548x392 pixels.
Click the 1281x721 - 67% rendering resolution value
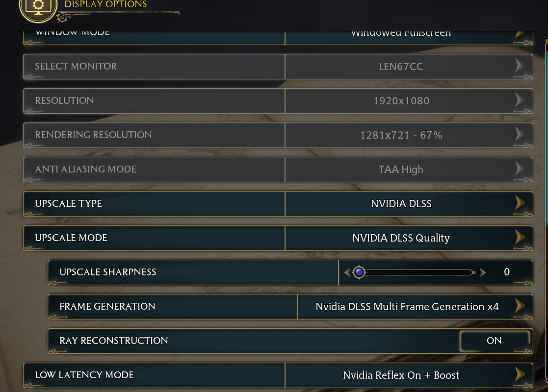(x=401, y=135)
